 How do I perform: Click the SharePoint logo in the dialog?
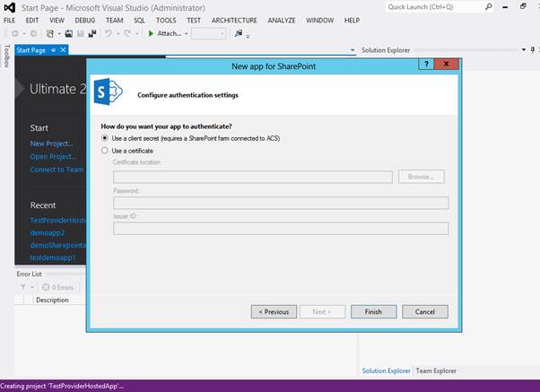109,91
